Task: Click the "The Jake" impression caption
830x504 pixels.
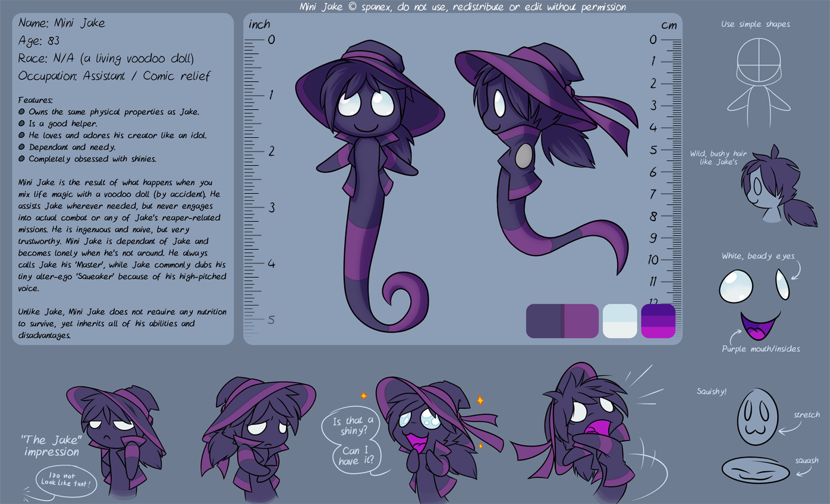Action: pyautogui.click(x=51, y=446)
